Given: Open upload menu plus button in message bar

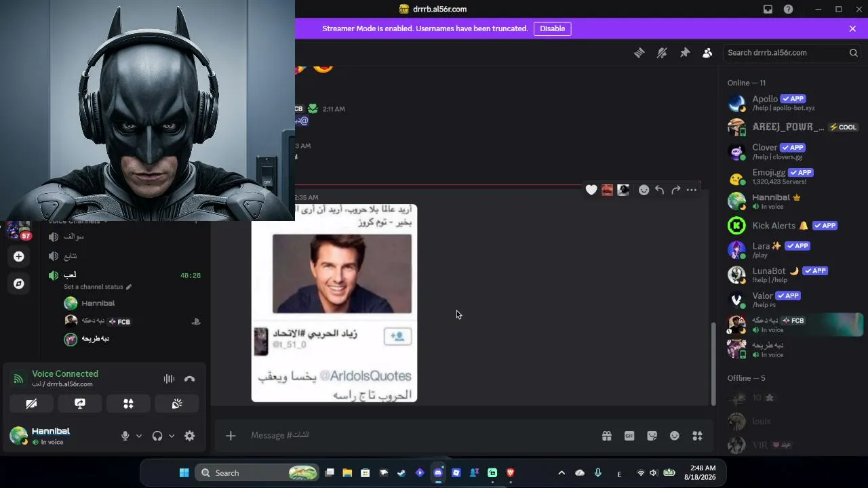Looking at the screenshot, I should [231, 436].
